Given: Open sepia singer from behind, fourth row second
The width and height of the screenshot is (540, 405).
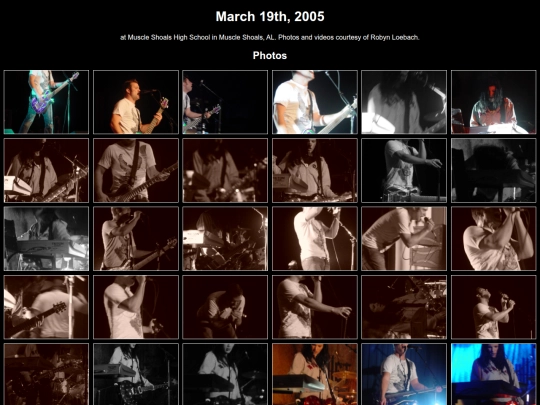Looking at the screenshot, I should [136, 307].
